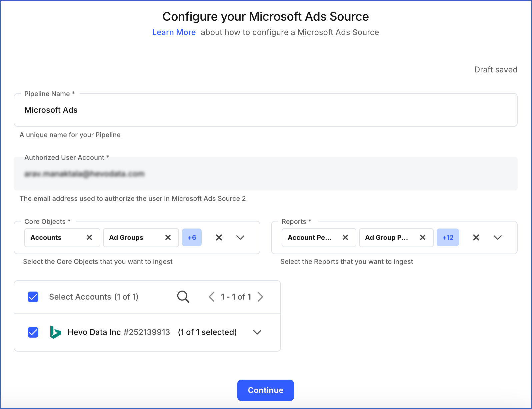Open the Core Objects dropdown arrow

click(240, 238)
